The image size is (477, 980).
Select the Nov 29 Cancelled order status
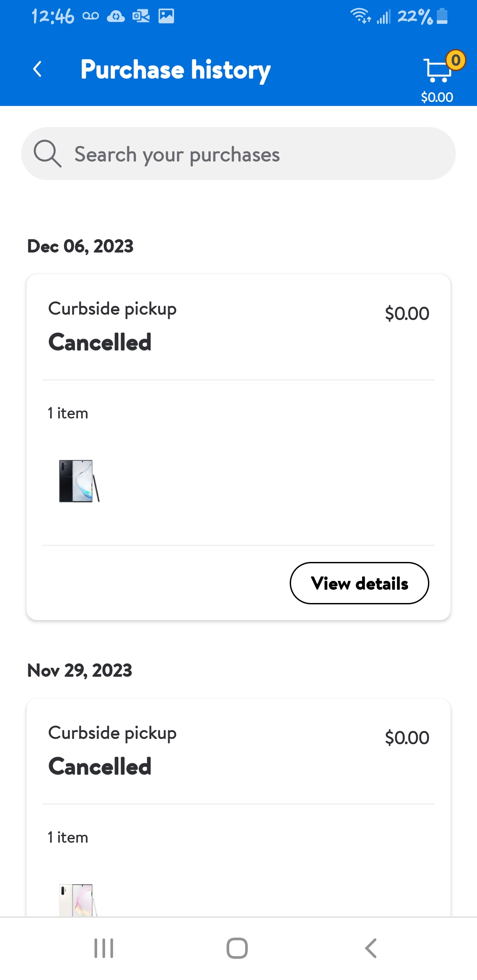[100, 766]
